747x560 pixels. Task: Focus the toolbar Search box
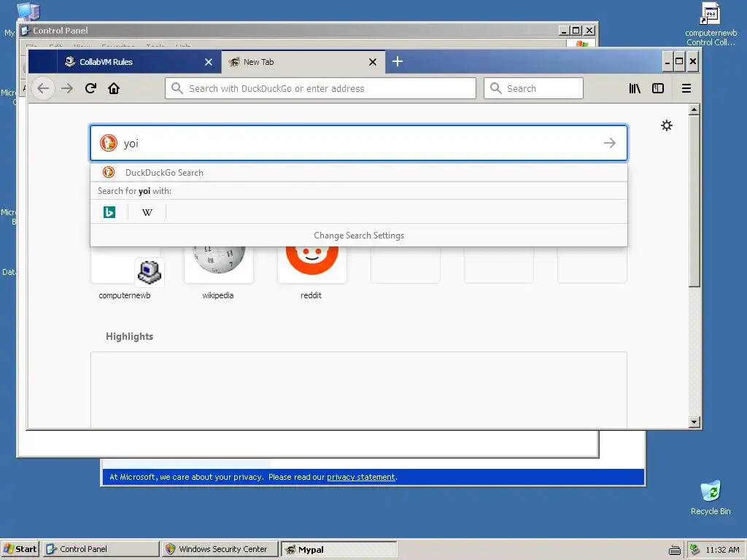(533, 88)
